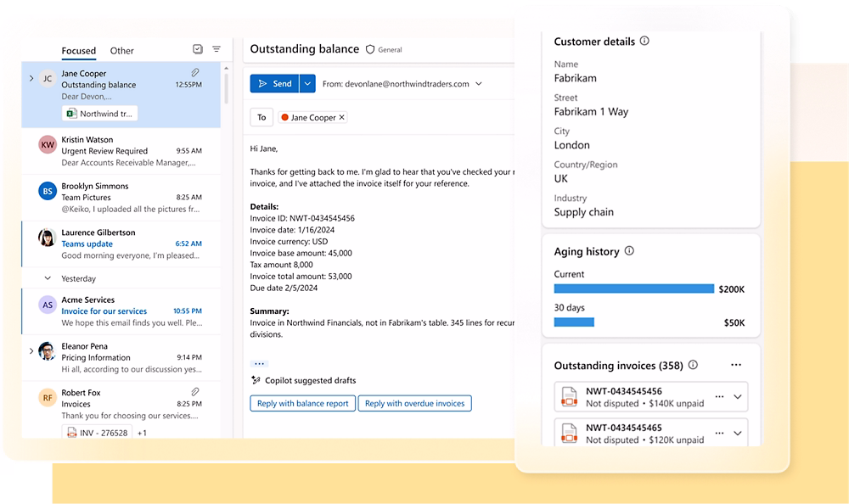Click the Invoice total amount: 53,000 line

[x=301, y=276]
